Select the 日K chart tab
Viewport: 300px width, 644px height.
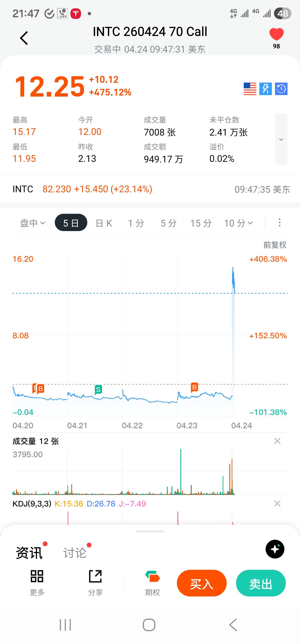(x=104, y=223)
